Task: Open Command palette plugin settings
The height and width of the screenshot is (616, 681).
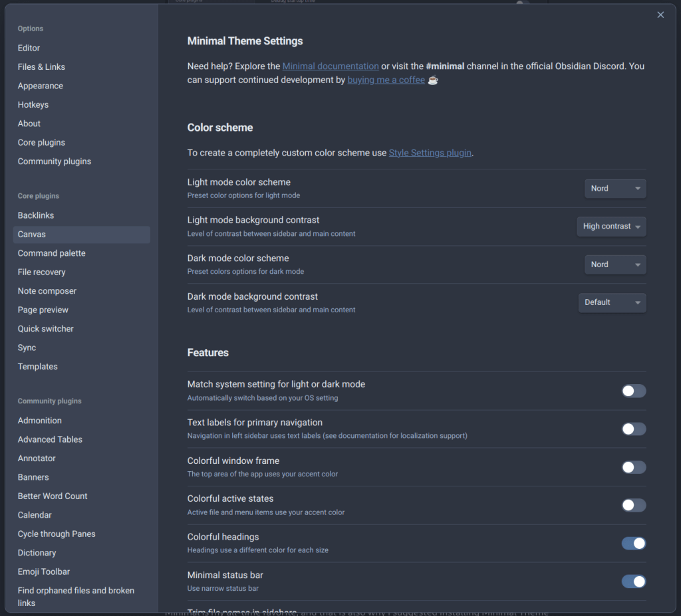Action: (x=52, y=253)
